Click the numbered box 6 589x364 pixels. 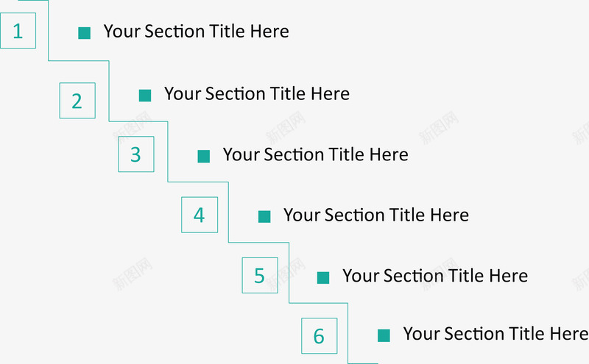click(x=319, y=336)
